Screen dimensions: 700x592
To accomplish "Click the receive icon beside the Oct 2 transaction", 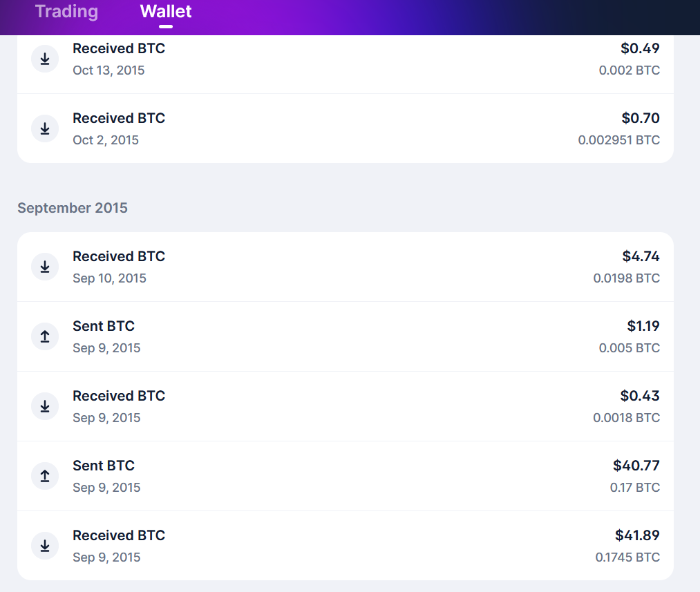I will click(x=45, y=128).
